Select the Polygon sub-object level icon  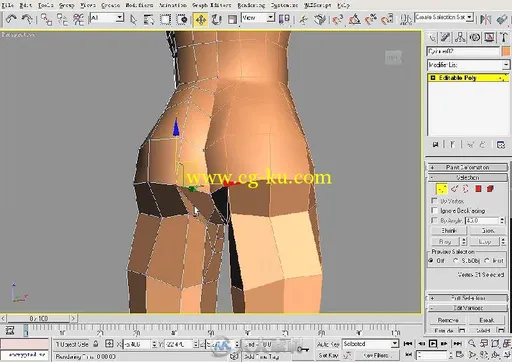pos(478,189)
